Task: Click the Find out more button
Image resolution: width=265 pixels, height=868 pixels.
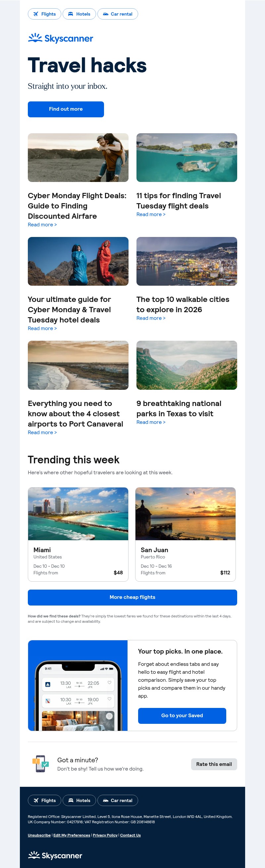Action: coord(66,109)
